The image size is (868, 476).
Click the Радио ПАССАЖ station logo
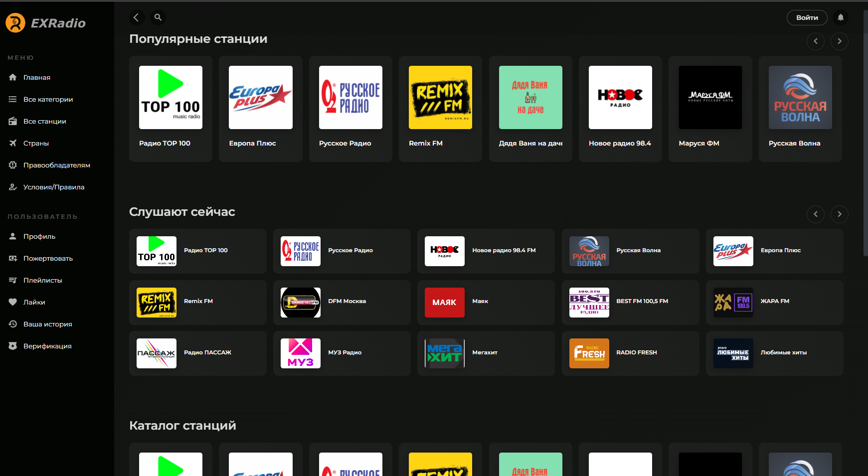coord(157,353)
